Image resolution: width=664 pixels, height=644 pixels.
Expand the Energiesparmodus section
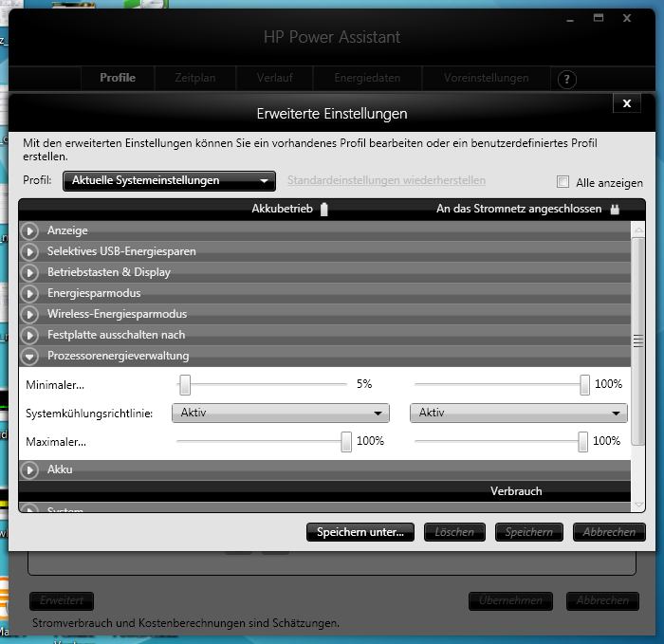tap(29, 293)
